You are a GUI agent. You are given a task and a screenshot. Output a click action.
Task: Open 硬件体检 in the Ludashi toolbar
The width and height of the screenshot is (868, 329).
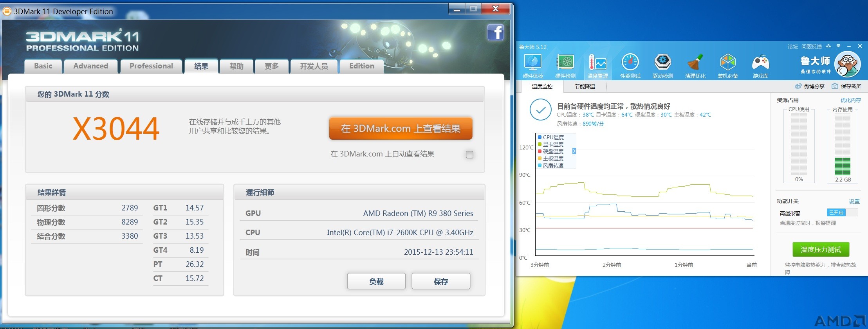532,66
